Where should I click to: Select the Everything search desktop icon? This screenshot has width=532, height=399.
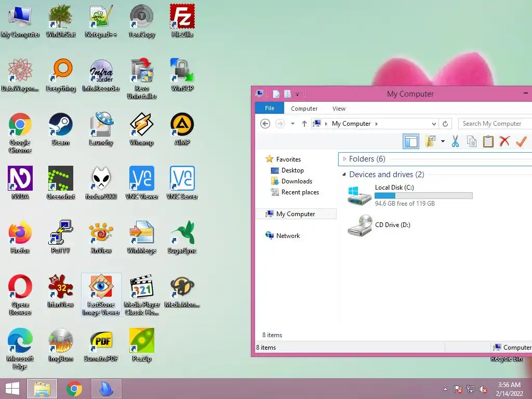pyautogui.click(x=60, y=75)
